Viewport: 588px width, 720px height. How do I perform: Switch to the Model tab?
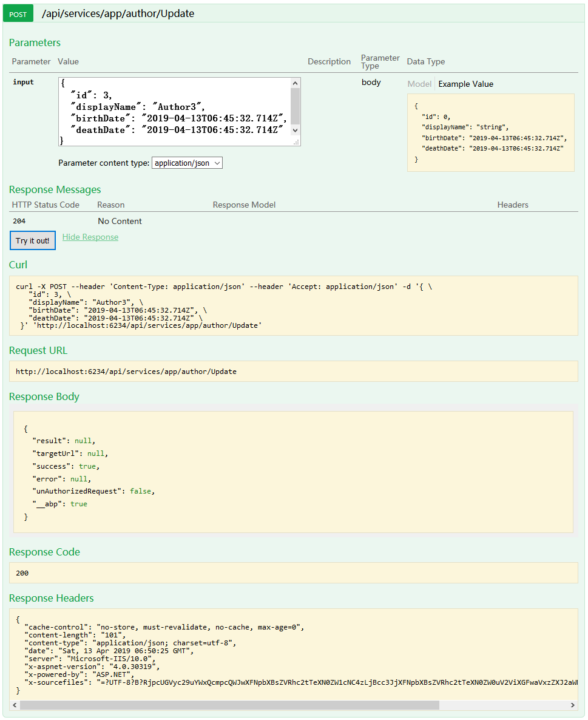tap(419, 84)
